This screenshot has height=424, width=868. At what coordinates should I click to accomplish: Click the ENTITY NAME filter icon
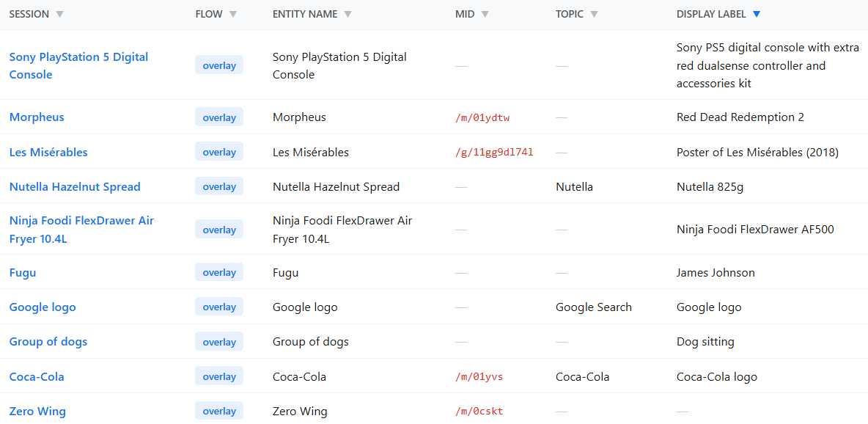point(348,13)
